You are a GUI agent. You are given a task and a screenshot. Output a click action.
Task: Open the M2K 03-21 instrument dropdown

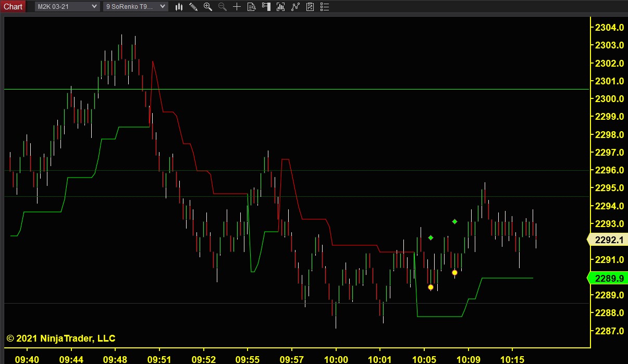click(67, 6)
